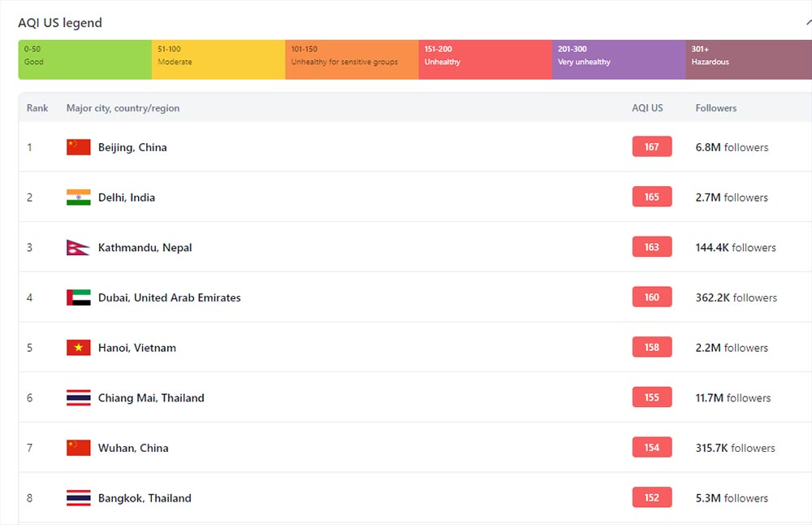Collapse the AQI US legend section

tap(808, 23)
